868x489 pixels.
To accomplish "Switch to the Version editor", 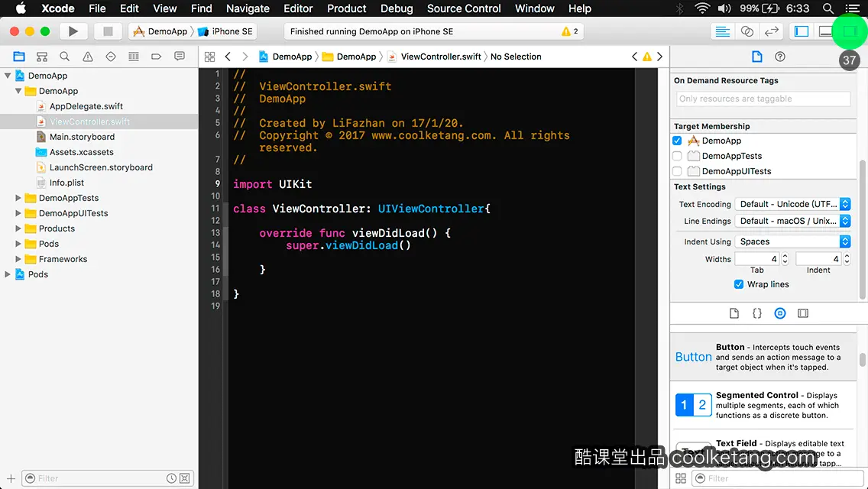I will coord(771,31).
